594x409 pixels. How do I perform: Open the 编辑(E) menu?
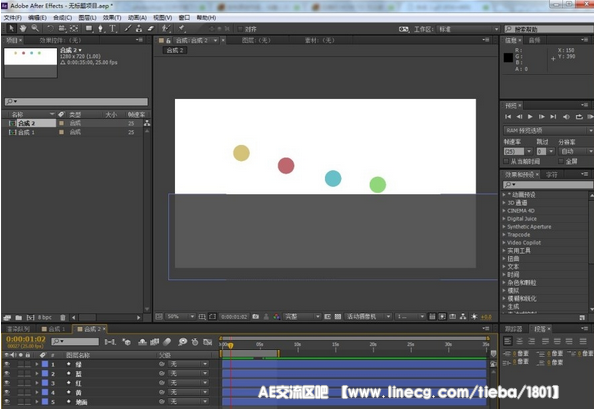37,18
